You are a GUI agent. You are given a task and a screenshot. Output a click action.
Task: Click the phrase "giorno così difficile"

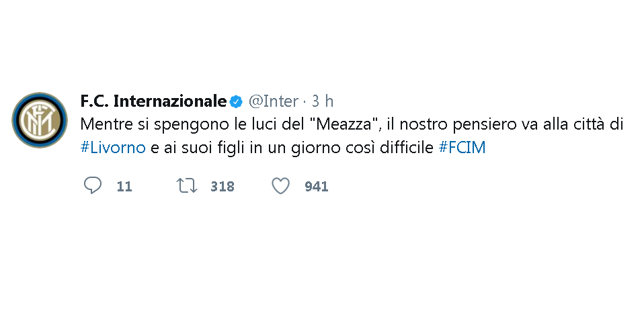[362, 148]
